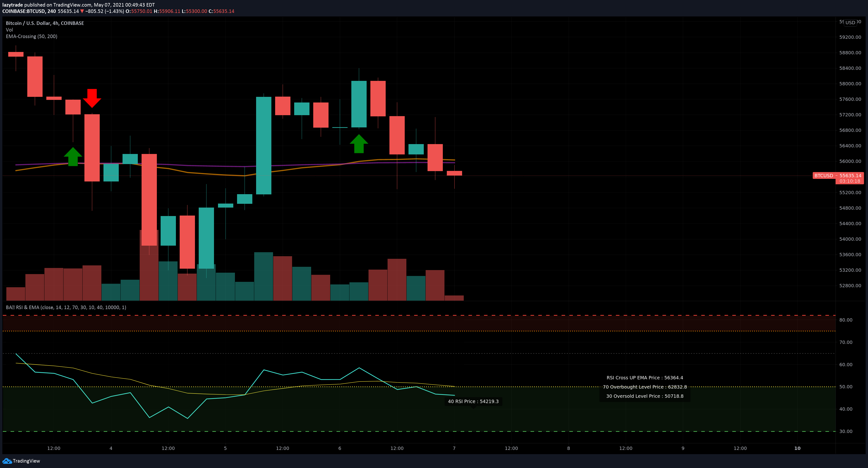Click the red down arrow sell signal

pos(92,98)
